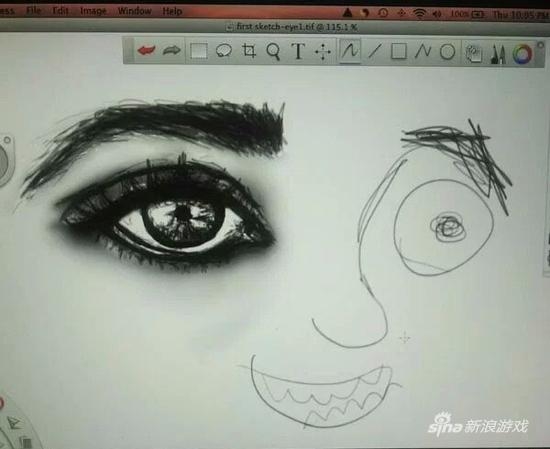Toggle the straight Line draw style
The image size is (550, 449).
(x=375, y=51)
